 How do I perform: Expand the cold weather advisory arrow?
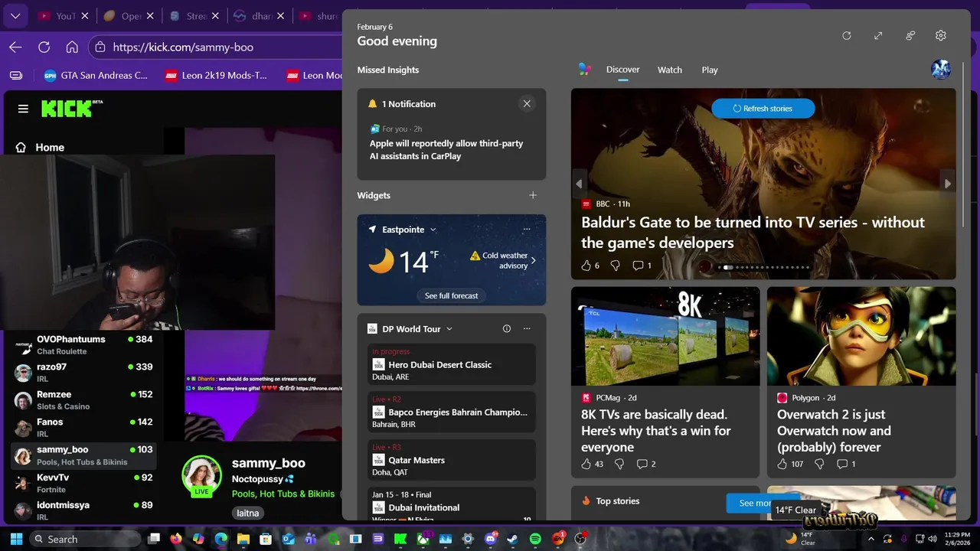(x=533, y=260)
